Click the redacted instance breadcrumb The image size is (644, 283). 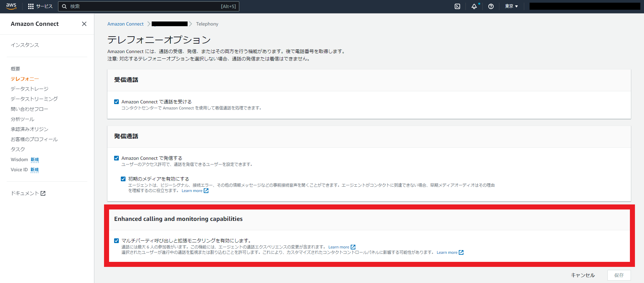pyautogui.click(x=169, y=24)
